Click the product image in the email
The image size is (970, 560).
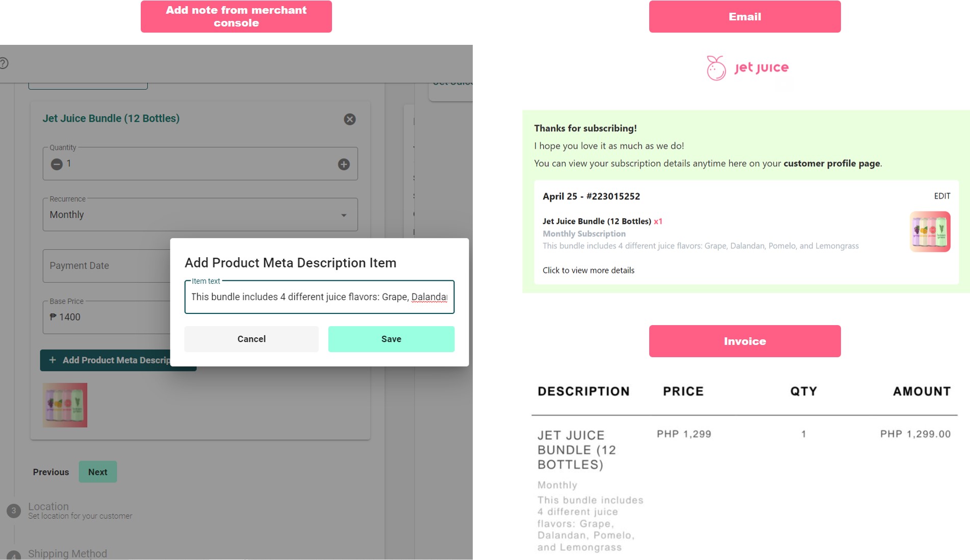pos(930,232)
